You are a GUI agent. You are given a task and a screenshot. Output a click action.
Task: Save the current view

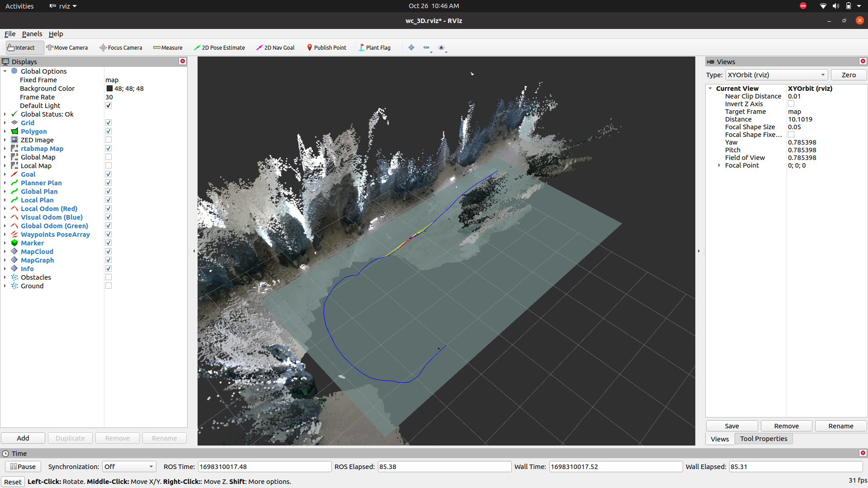pyautogui.click(x=732, y=426)
